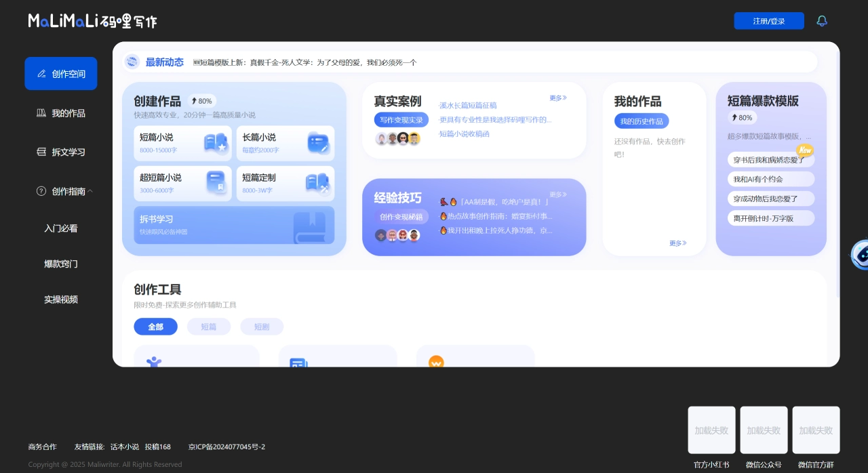Open the 更具有专业性 case link
This screenshot has height=473, width=868.
click(x=495, y=120)
